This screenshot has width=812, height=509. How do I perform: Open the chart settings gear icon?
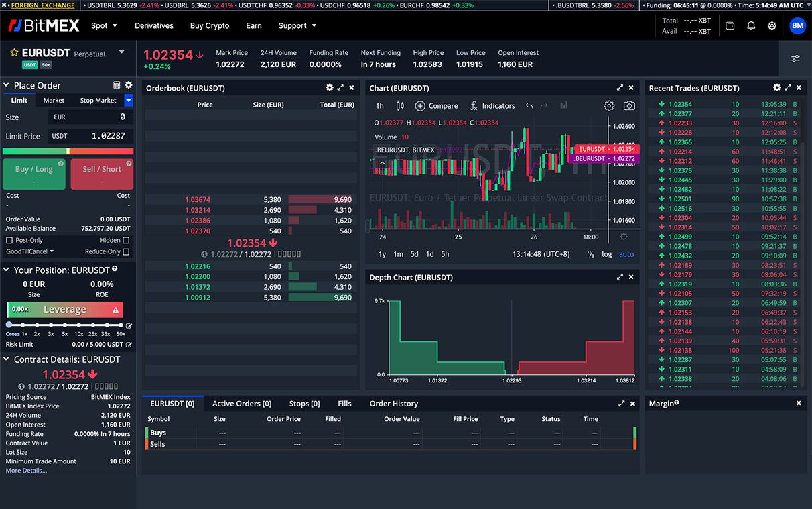(609, 106)
